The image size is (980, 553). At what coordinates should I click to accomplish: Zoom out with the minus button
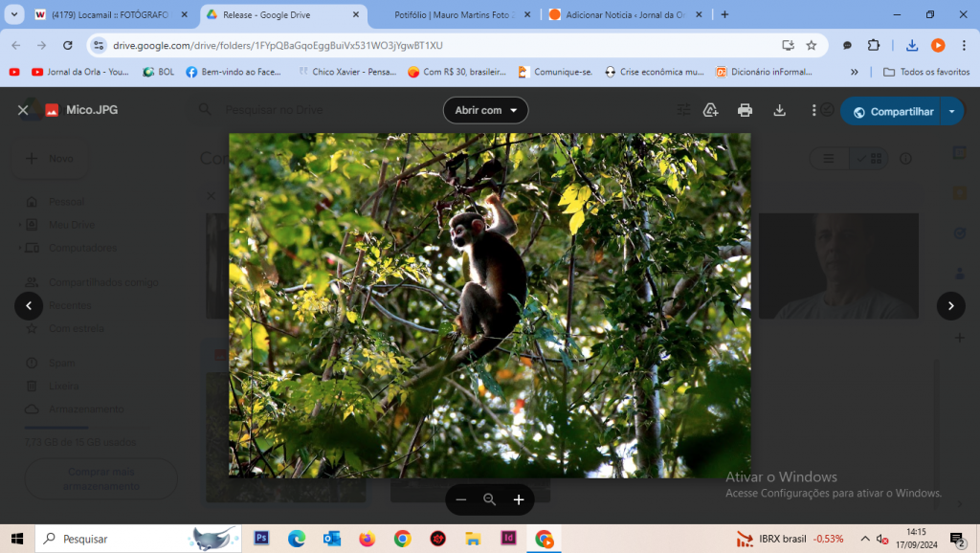click(461, 499)
